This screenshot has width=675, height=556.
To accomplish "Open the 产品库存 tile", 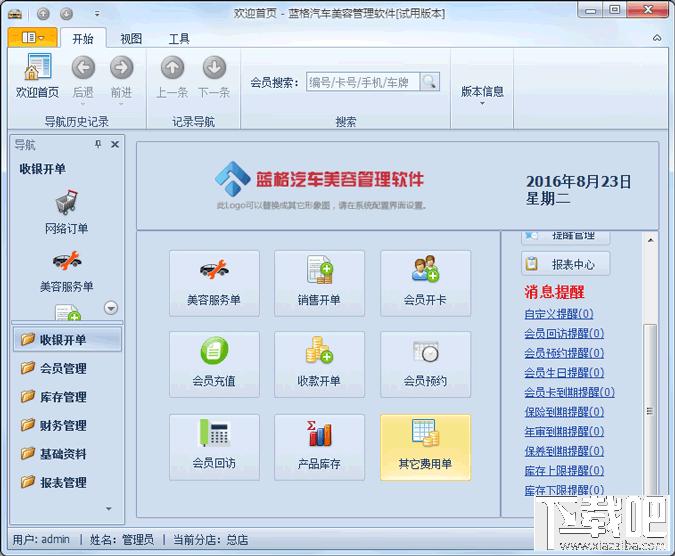I will pyautogui.click(x=319, y=447).
